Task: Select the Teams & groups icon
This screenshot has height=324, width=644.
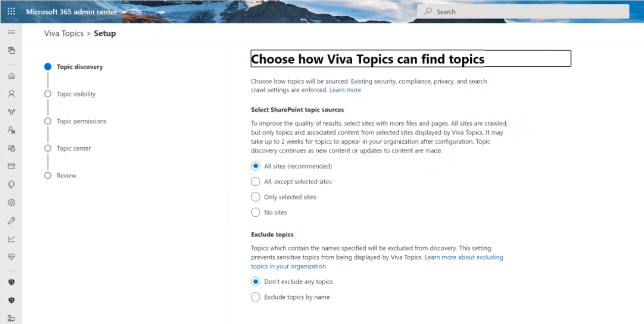Action: tap(11, 111)
